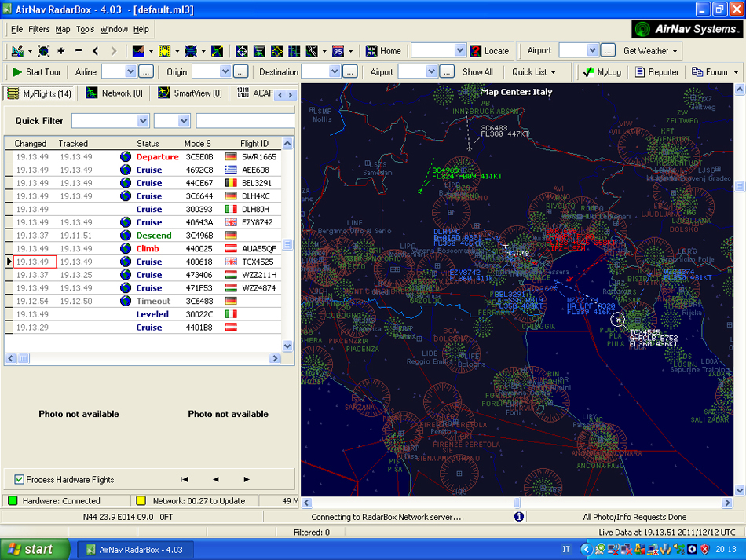Click the yellow filmstrip layer icon
746x560 pixels.
[x=165, y=51]
